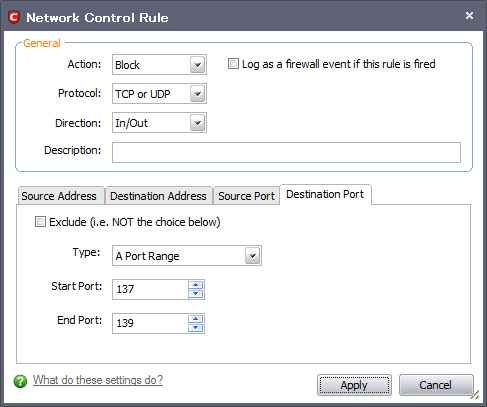
Task: Click the Comodo logo icon in title bar
Action: tap(14, 17)
